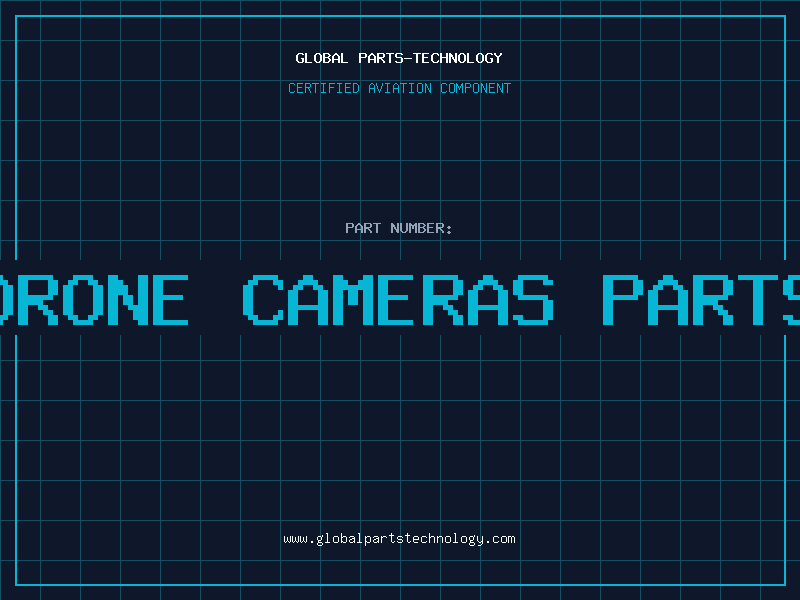Click the large 'PARTS' word
Screen dimensions: 800x600
[x=701, y=300]
